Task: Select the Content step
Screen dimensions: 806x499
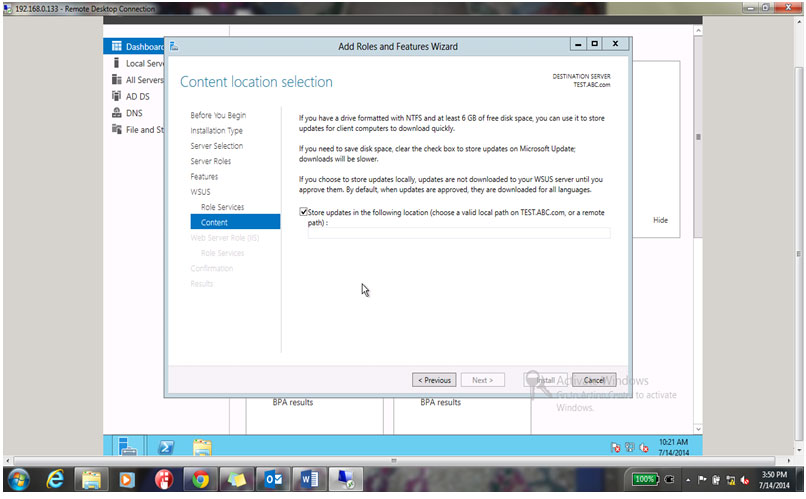Action: 235,222
